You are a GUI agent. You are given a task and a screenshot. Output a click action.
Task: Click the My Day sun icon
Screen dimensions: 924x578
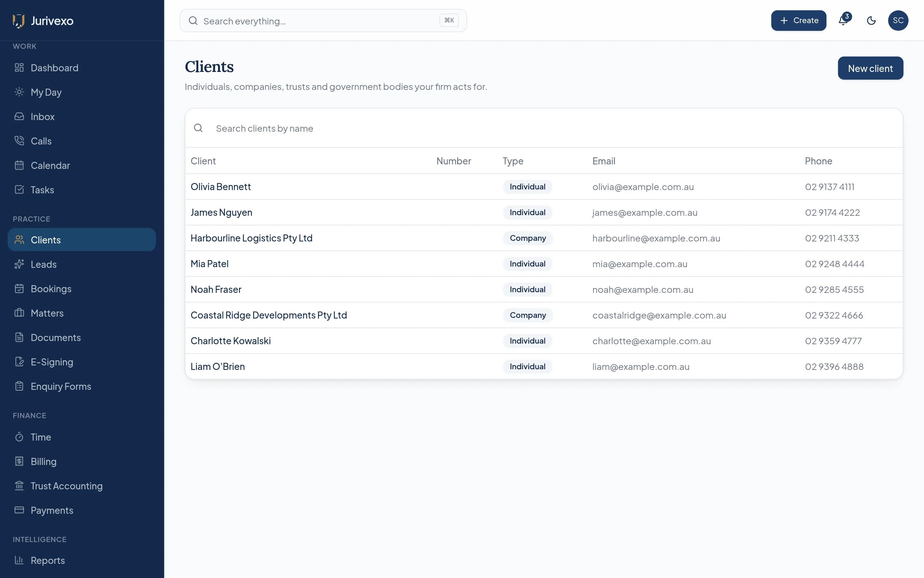[19, 92]
